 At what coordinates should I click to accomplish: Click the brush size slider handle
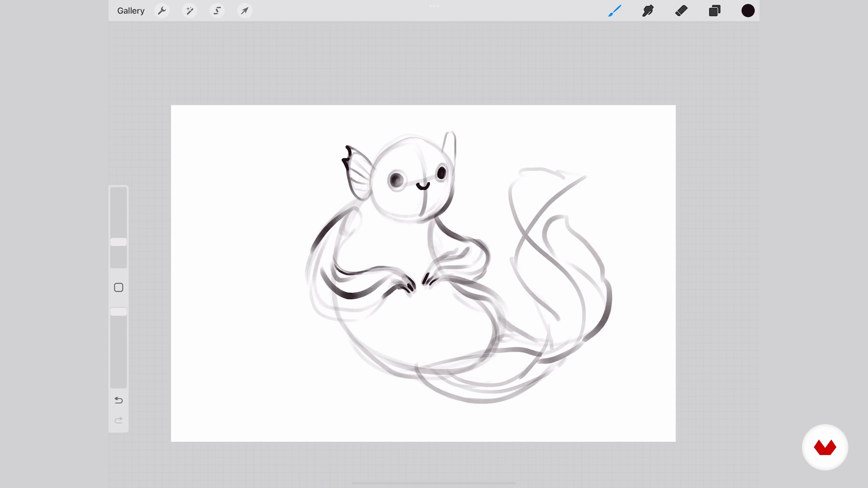pos(119,242)
